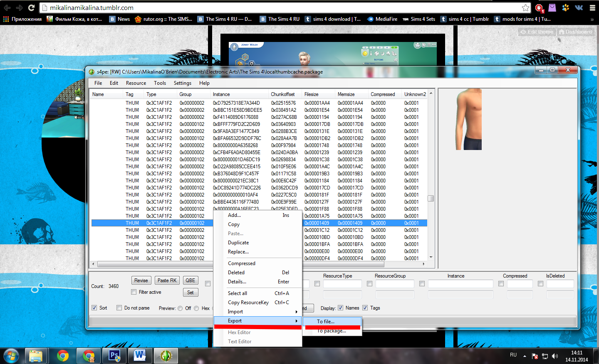The width and height of the screenshot is (599, 364).
Task: Show hidden bookmarks with chevron
Action: tap(592, 19)
